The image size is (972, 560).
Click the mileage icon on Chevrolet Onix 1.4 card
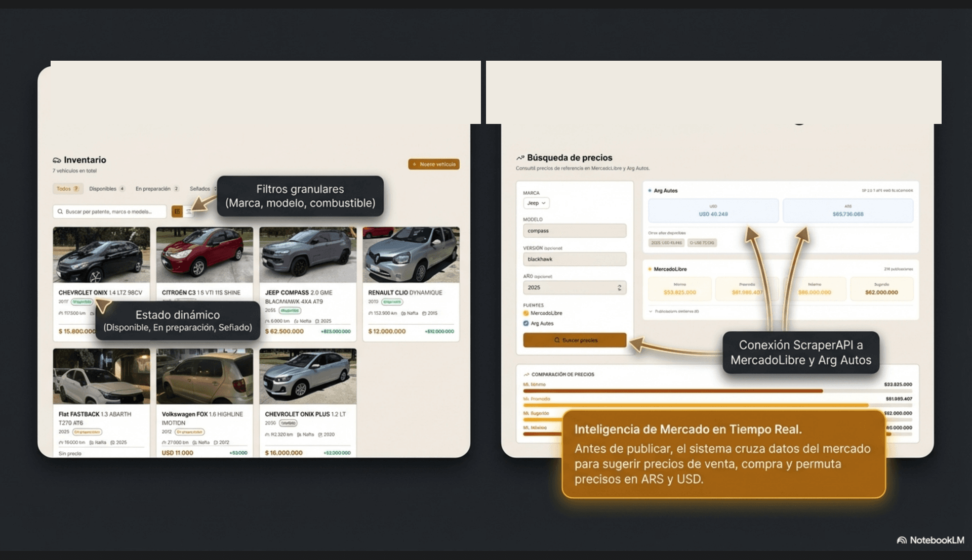[61, 313]
